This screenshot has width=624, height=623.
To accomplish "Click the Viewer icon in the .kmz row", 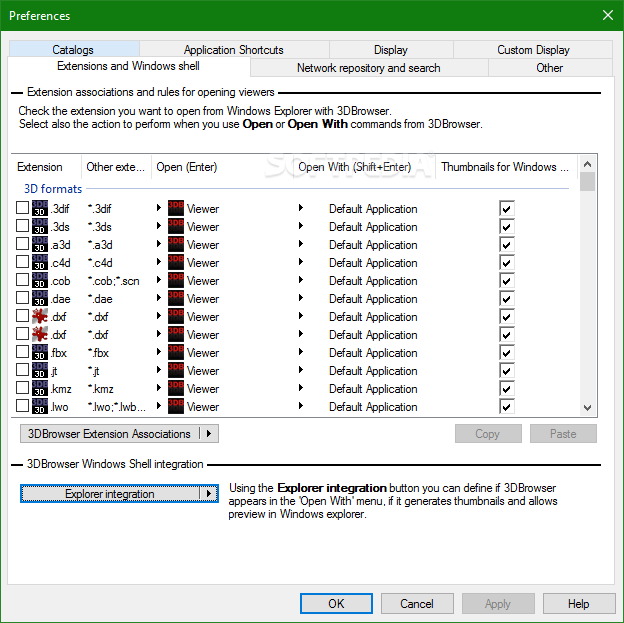I will [x=176, y=388].
